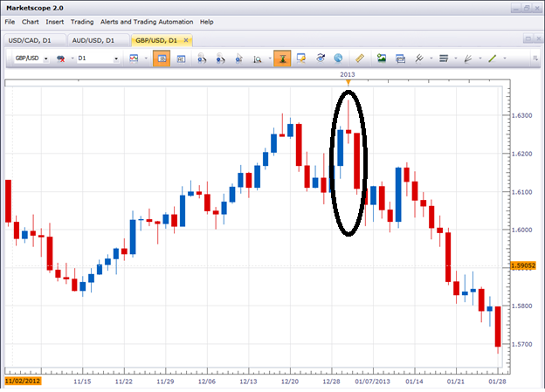The image size is (545, 392).
Task: Toggle the highlighted orange hourglass button
Action: [x=281, y=58]
